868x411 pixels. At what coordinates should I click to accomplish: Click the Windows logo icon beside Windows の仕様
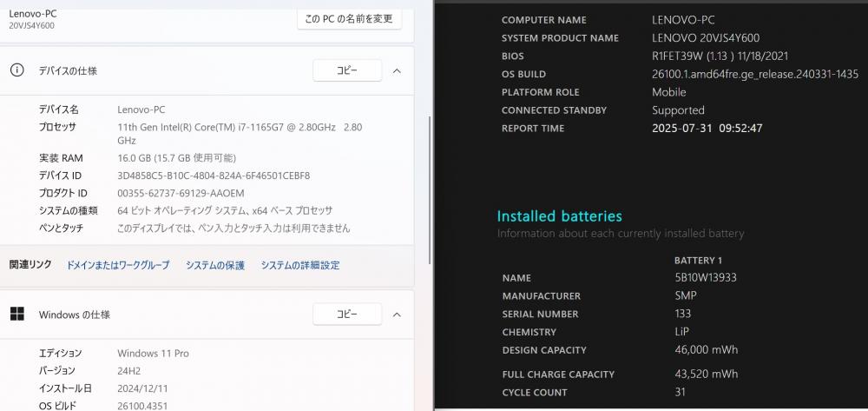click(17, 314)
